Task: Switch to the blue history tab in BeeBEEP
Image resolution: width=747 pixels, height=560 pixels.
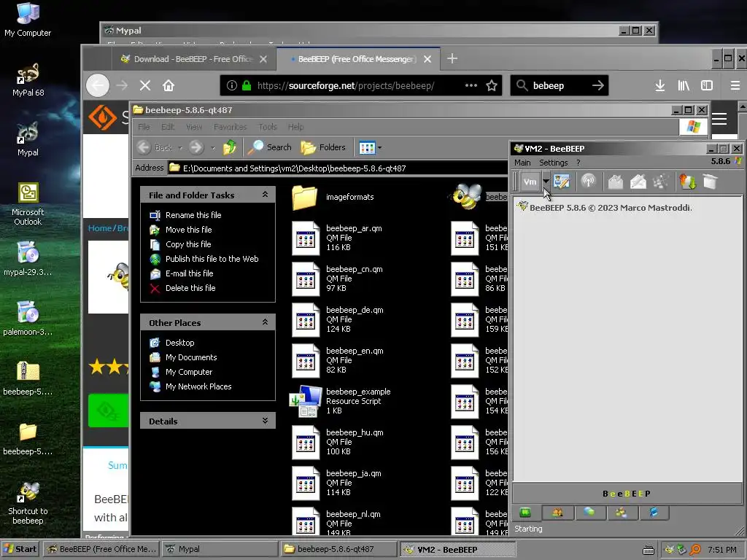Action: click(x=654, y=513)
